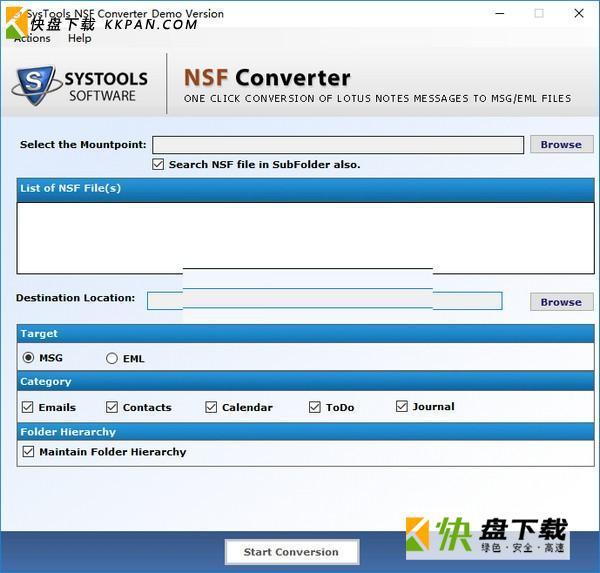Click the SysTools Software logo

[80, 85]
